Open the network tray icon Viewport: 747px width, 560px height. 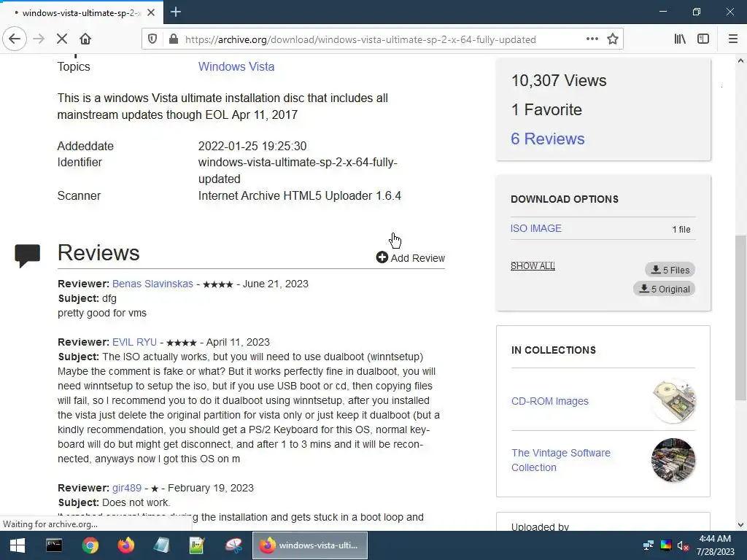(649, 545)
